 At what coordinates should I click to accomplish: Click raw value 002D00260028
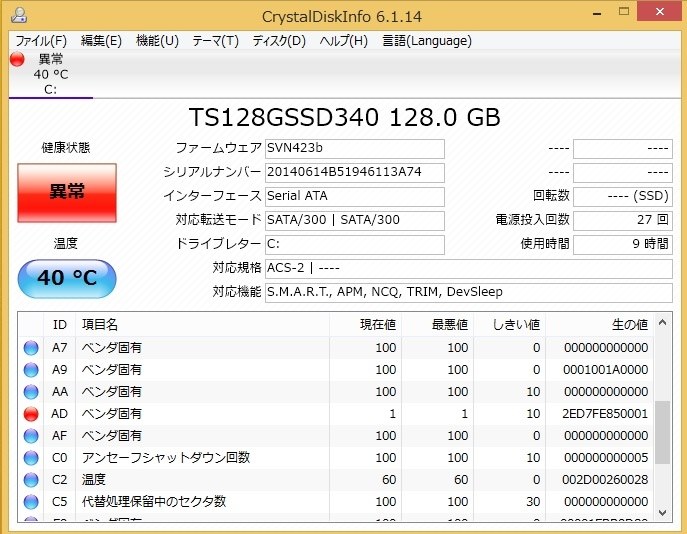[x=605, y=480]
